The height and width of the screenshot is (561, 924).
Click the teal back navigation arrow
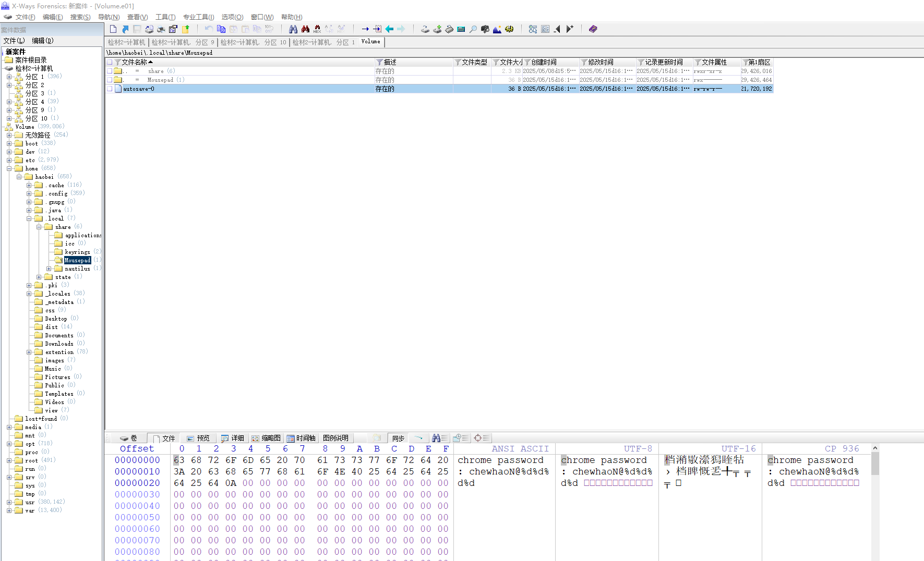[389, 29]
